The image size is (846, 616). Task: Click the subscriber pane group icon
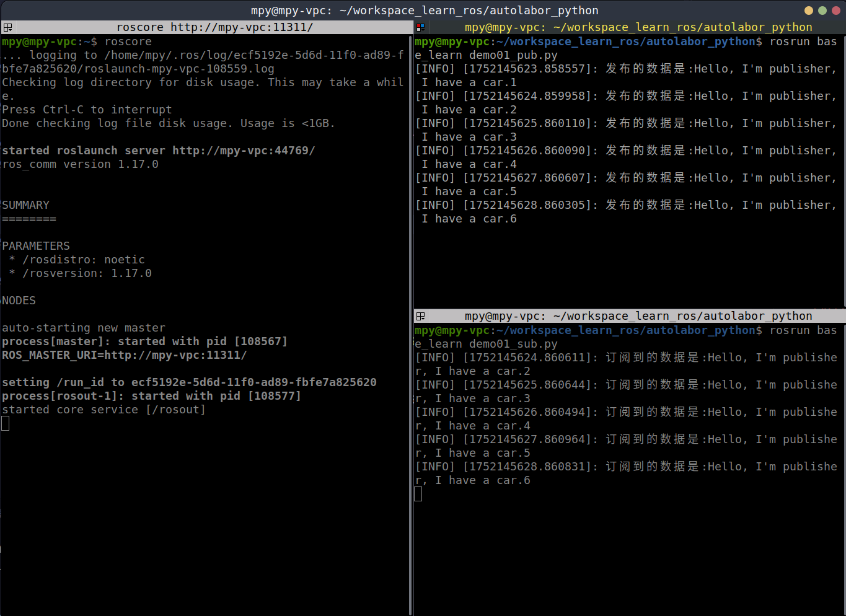tap(421, 316)
